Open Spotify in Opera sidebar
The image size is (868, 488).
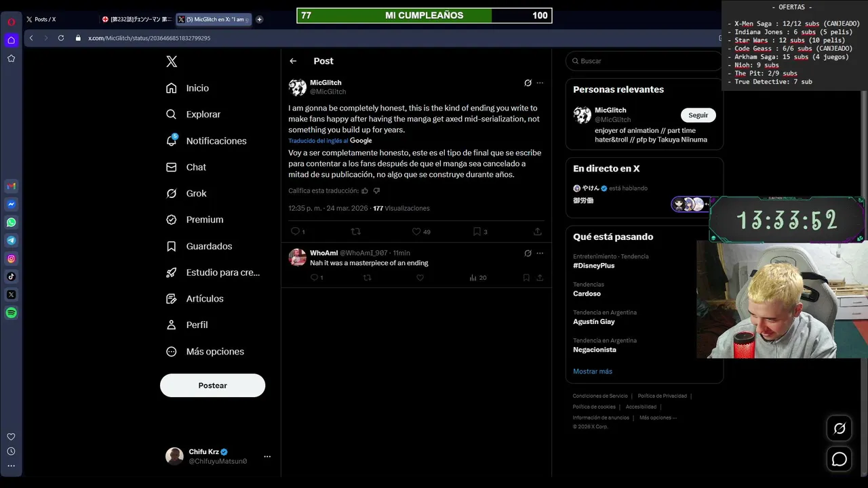pos(12,313)
